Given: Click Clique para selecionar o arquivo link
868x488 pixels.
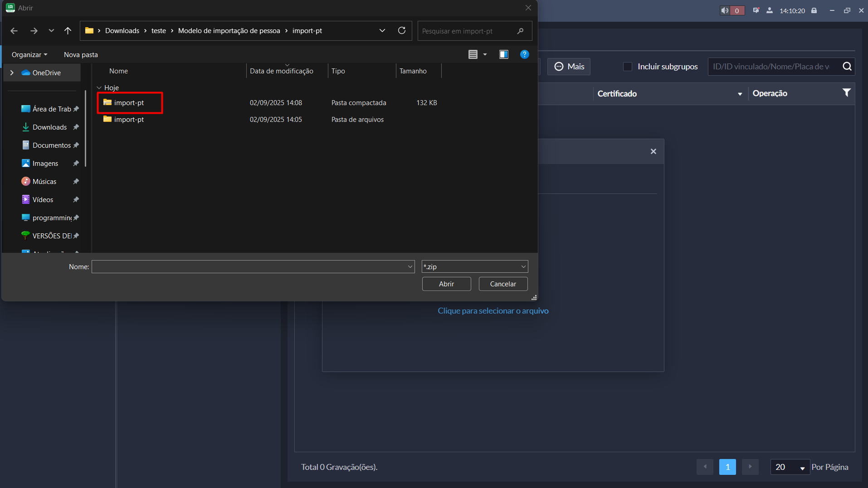Looking at the screenshot, I should 493,311.
